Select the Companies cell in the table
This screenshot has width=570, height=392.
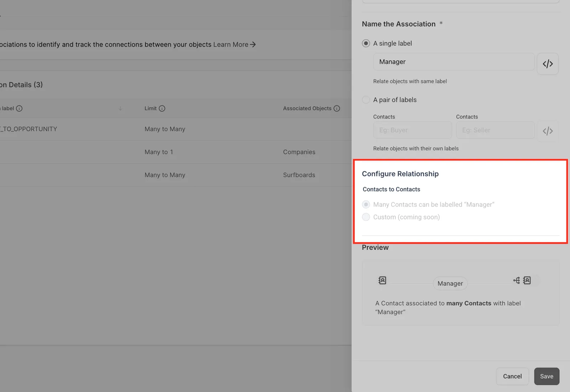(299, 152)
